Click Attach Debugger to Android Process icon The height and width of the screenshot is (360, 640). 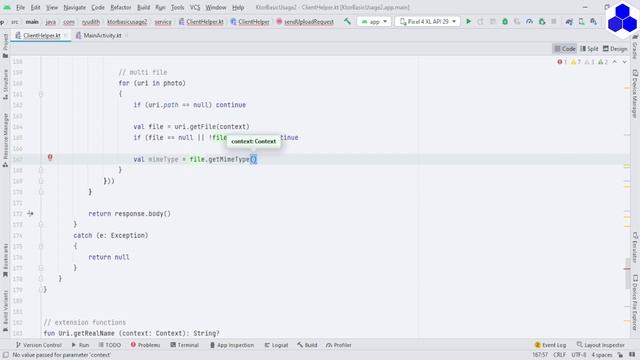542,21
